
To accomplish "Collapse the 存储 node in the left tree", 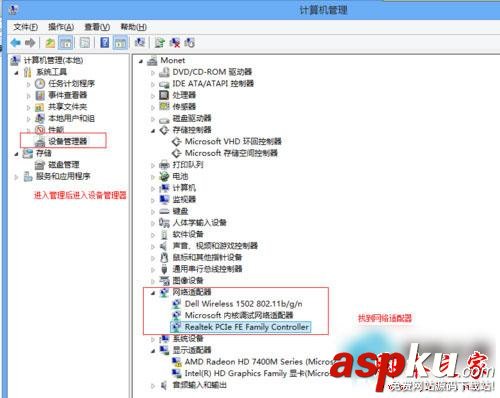I will point(16,154).
